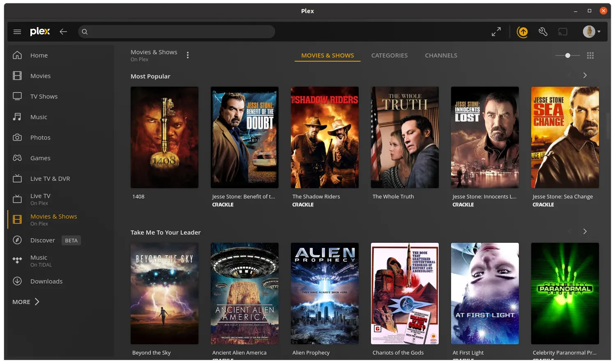
Task: Open Downloads from the sidebar
Action: [x=46, y=281]
